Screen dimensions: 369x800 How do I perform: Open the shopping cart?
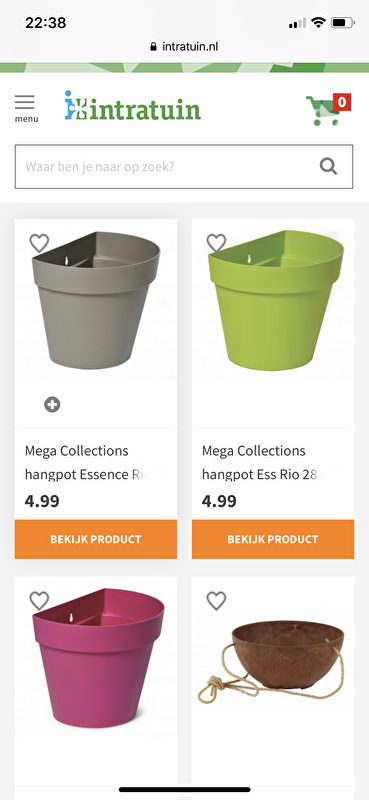point(324,110)
